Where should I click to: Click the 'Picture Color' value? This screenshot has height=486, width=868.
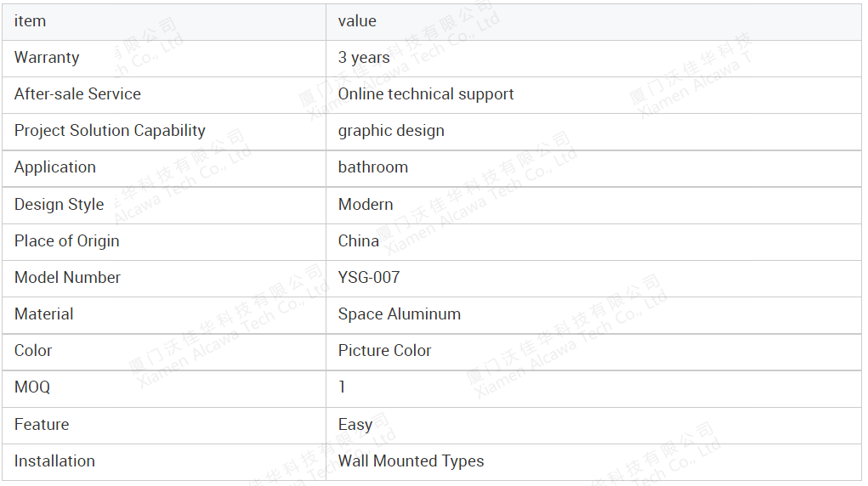click(x=384, y=350)
